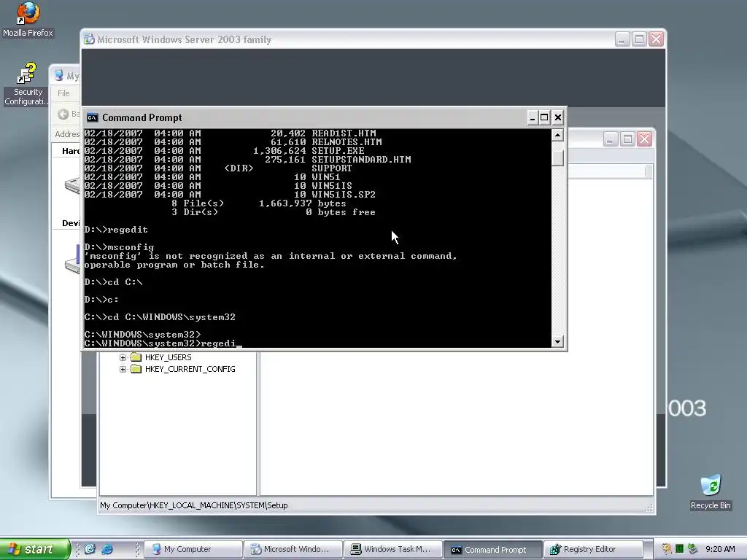Open the Mozilla Firefox desktop shortcut
Viewport: 747px width, 560px height.
[x=28, y=19]
